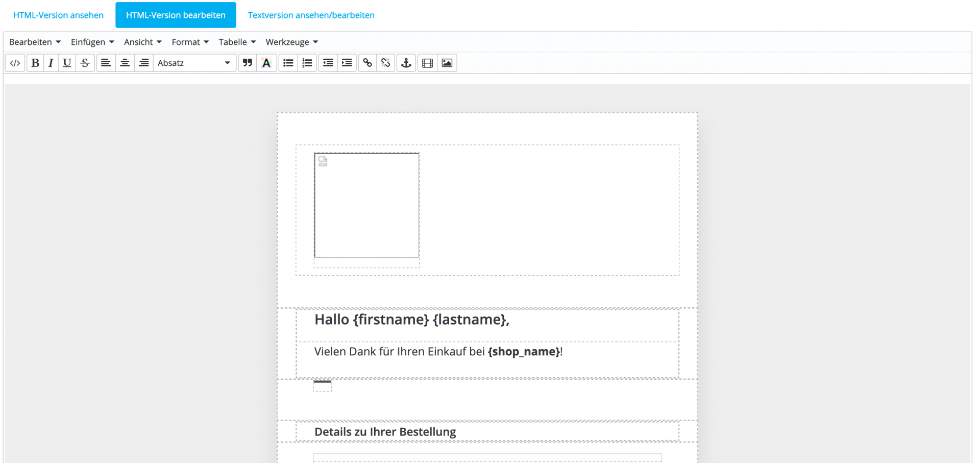The height and width of the screenshot is (463, 980).
Task: Select the HTML-Version bearbeiten tab
Action: tap(176, 15)
